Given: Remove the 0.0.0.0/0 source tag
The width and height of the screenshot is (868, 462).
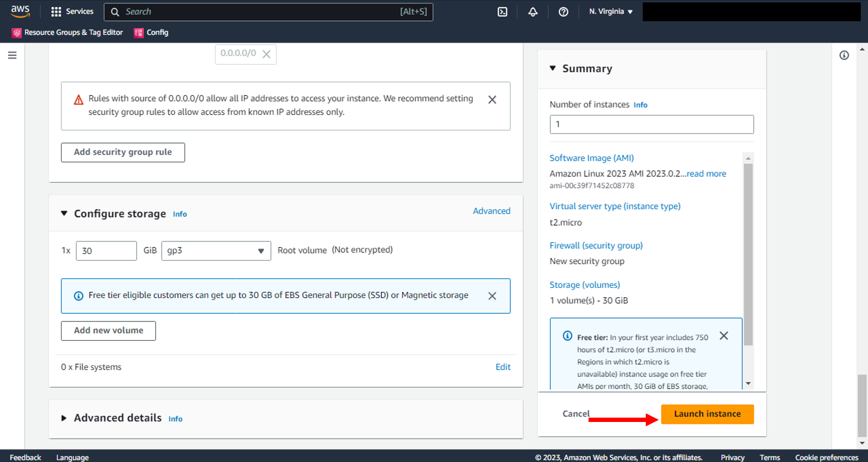Looking at the screenshot, I should coord(266,54).
